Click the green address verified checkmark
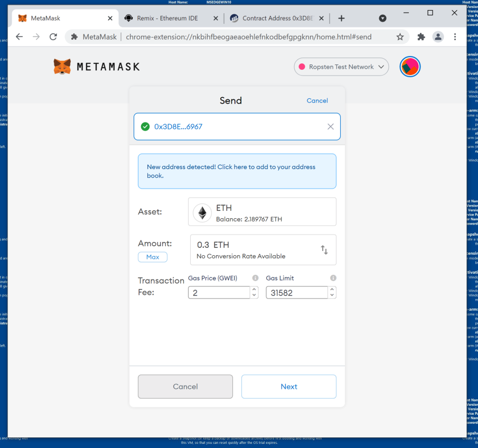478x448 pixels. point(145,127)
